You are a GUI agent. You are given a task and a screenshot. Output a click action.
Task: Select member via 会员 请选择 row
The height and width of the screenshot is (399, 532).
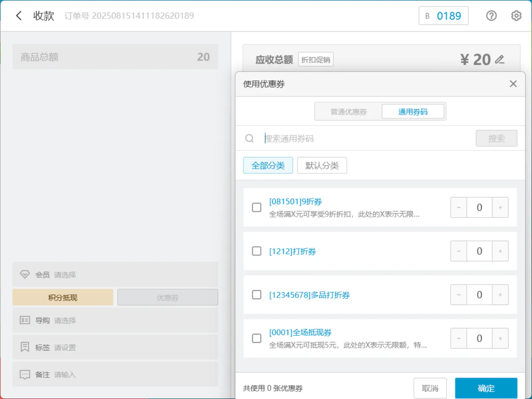115,275
